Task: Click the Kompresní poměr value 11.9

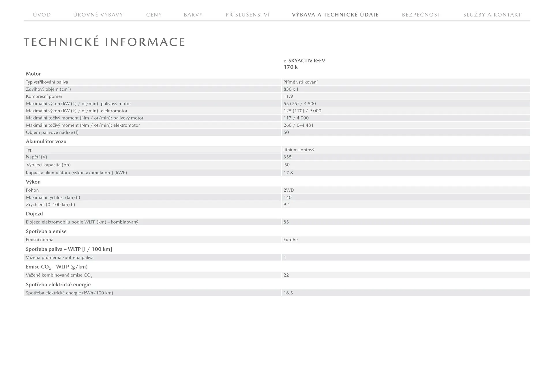Action: [x=288, y=96]
